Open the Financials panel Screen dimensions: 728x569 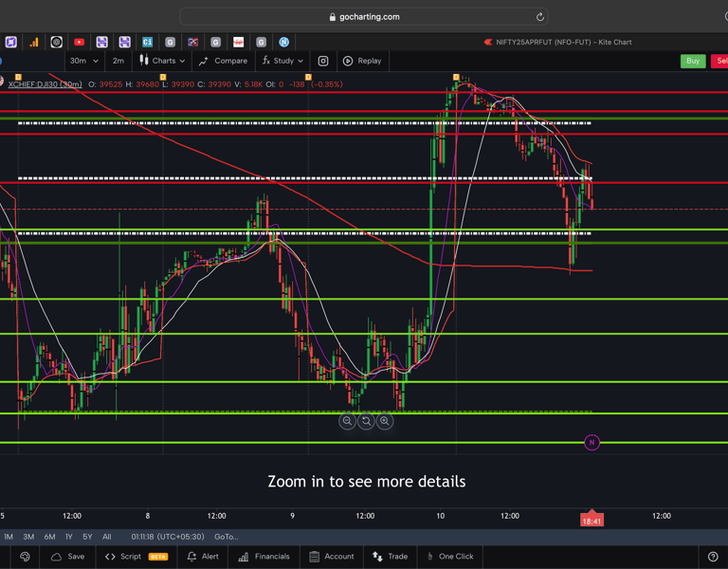(x=264, y=557)
